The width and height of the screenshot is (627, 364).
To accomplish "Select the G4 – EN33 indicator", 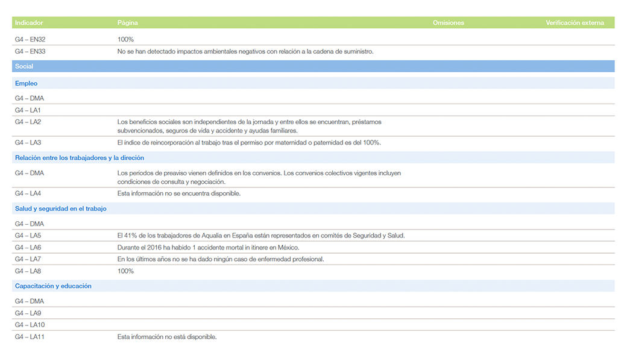I will [x=30, y=52].
